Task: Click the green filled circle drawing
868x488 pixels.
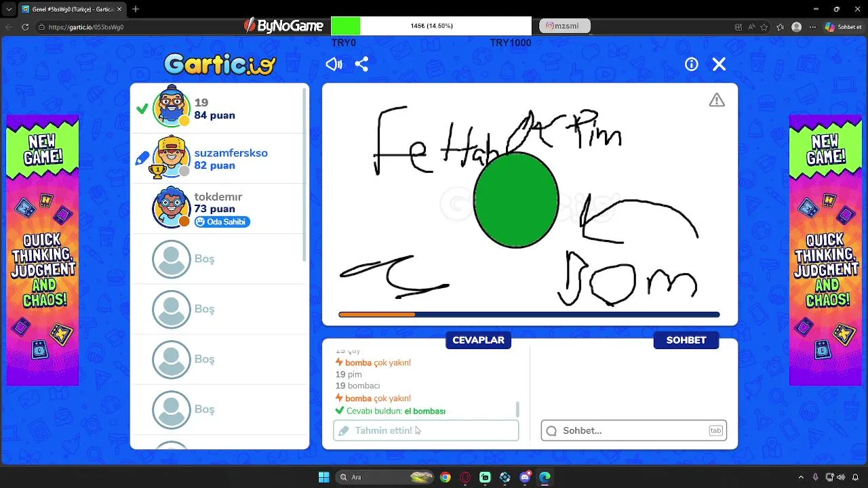Action: [516, 200]
